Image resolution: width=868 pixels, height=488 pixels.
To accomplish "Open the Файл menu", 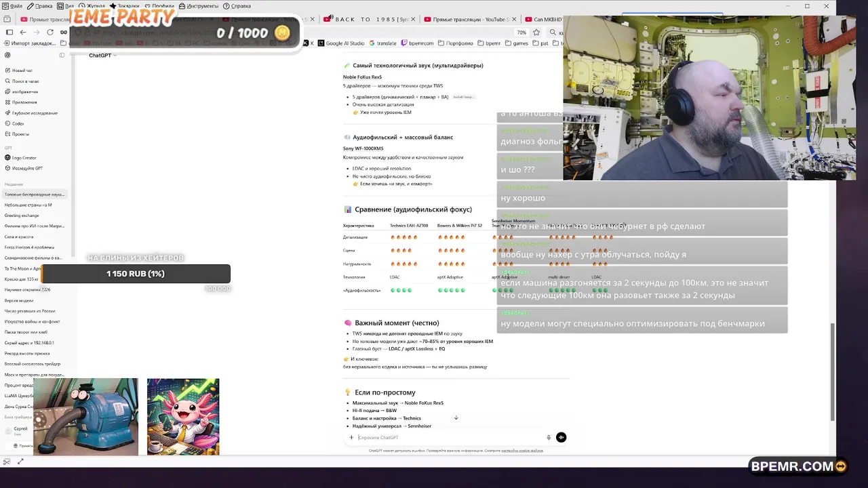I will click(12, 6).
